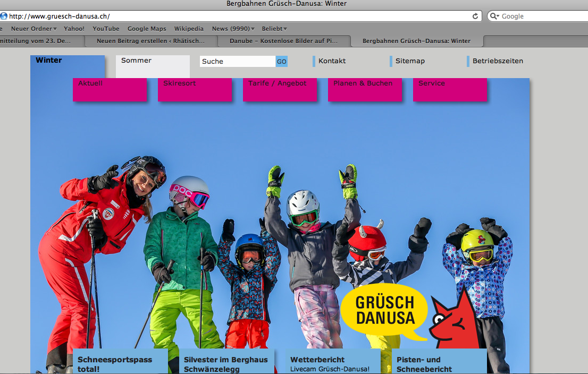Open the Google Maps bookmark
Image resolution: width=588 pixels, height=374 pixels.
147,29
